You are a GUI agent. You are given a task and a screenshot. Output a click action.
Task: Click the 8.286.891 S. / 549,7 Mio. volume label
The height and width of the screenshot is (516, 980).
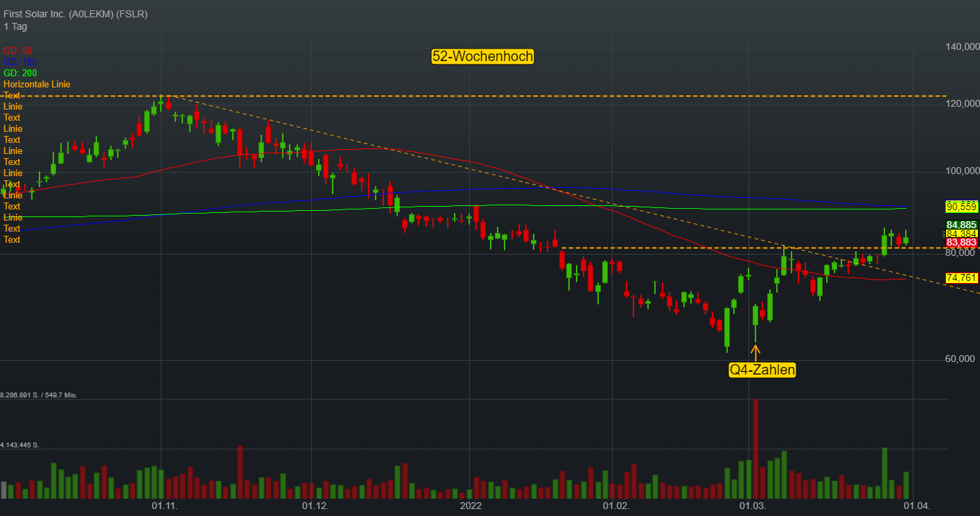[39, 395]
